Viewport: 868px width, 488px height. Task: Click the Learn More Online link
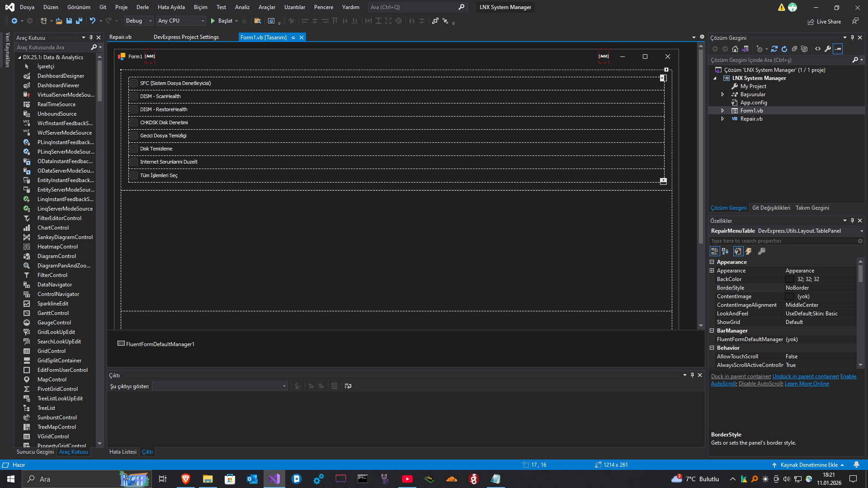click(x=807, y=384)
